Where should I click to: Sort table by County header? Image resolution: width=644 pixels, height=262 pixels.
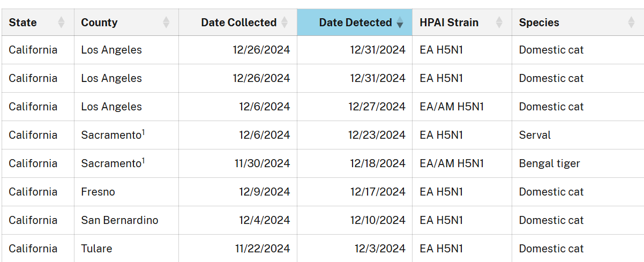(x=99, y=23)
